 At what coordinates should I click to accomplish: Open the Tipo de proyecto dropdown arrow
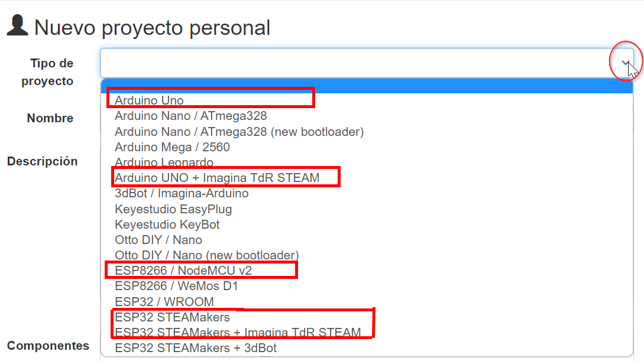pos(625,63)
